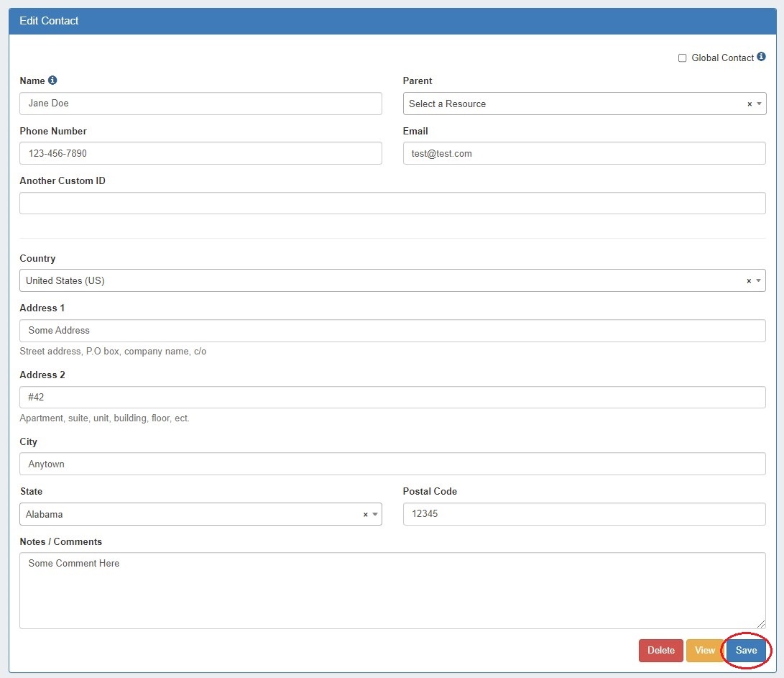Clear the Parent resource selection x
Viewport: 784px width, 678px height.
tap(750, 104)
